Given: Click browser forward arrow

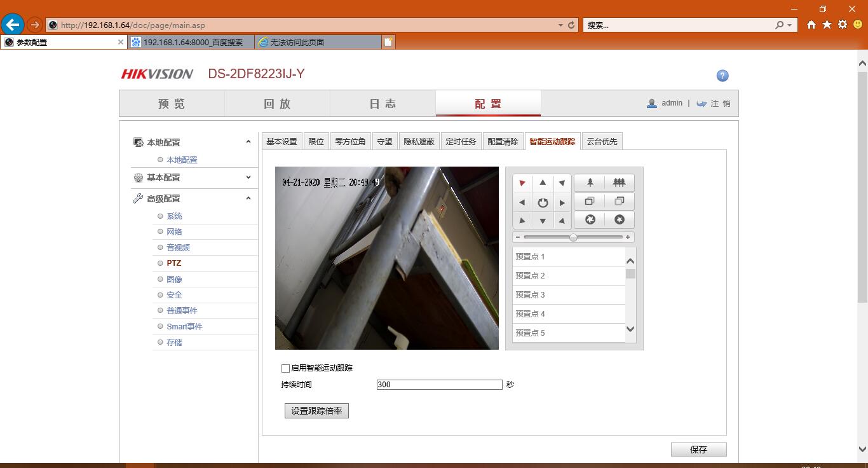Looking at the screenshot, I should tap(35, 25).
